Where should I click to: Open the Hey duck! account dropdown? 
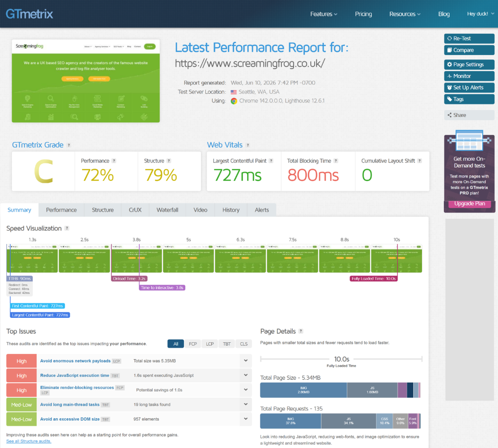[480, 14]
